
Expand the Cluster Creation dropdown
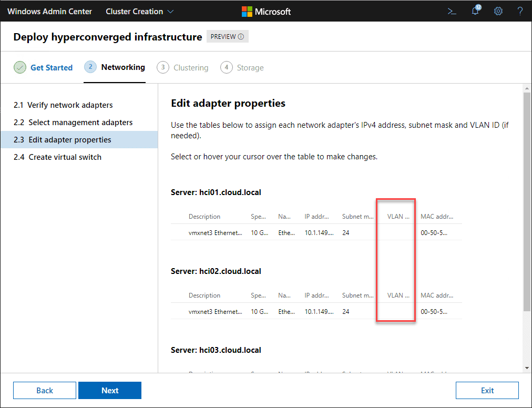[x=140, y=11]
